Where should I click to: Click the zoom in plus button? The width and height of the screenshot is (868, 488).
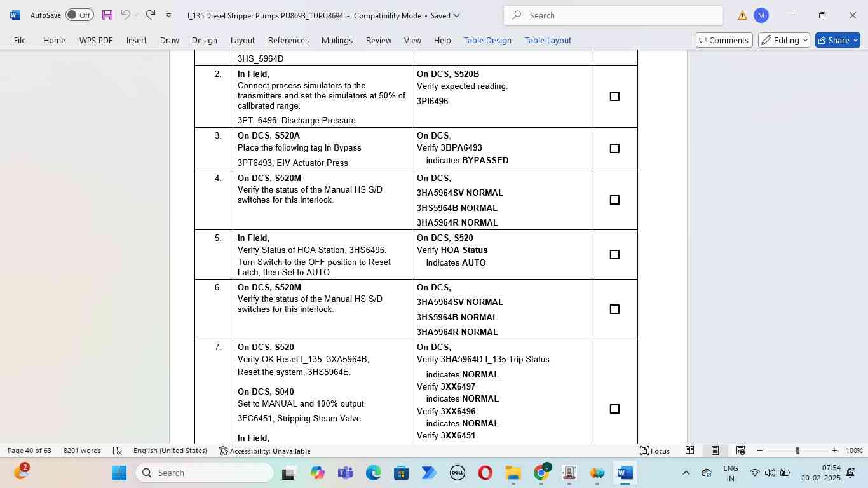pos(835,451)
